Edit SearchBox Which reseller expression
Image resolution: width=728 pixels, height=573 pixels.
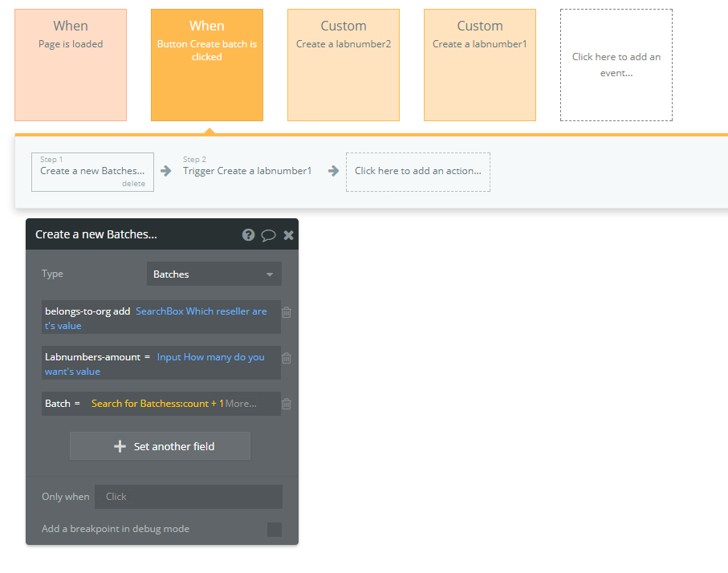pyautogui.click(x=156, y=318)
